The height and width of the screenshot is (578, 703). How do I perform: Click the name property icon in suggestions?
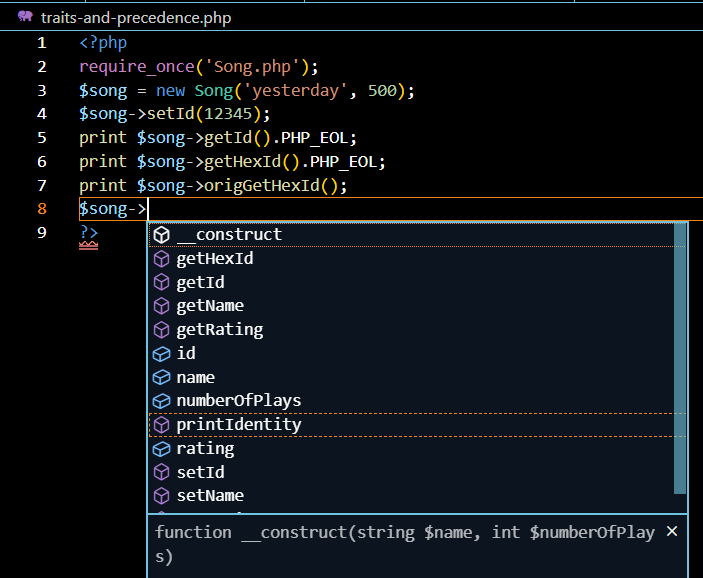coord(162,378)
